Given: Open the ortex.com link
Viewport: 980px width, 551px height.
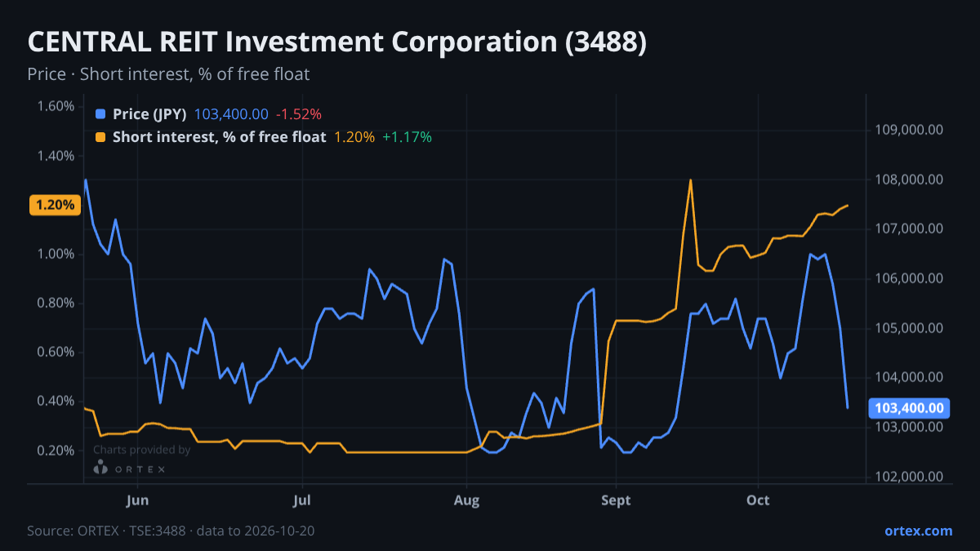Looking at the screenshot, I should click(x=918, y=531).
